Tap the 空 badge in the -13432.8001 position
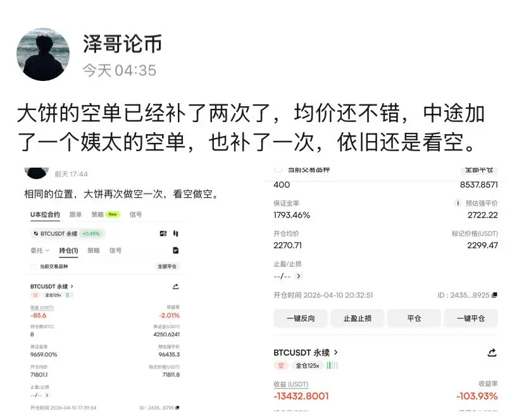The height and width of the screenshot is (420, 524). click(x=281, y=366)
